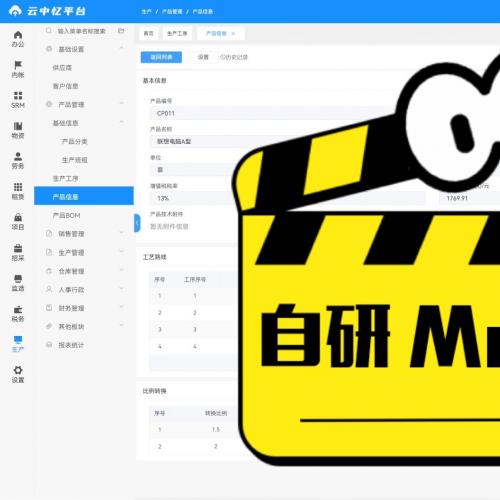Open the 物资 module icon
The height and width of the screenshot is (500, 500).
[x=18, y=130]
